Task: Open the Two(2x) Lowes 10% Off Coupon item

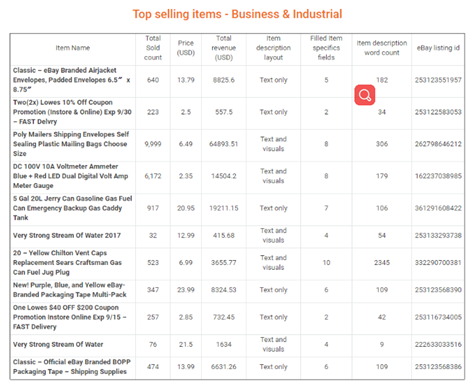Action: coord(72,112)
